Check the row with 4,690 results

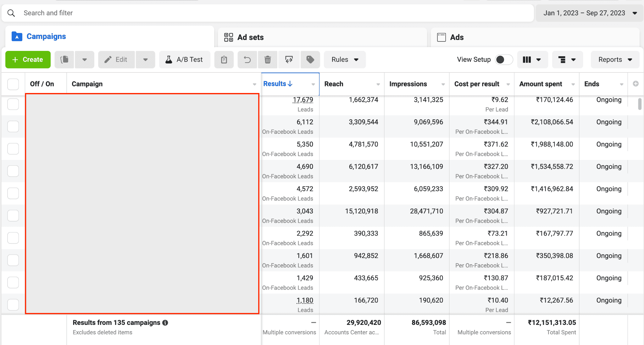13,171
